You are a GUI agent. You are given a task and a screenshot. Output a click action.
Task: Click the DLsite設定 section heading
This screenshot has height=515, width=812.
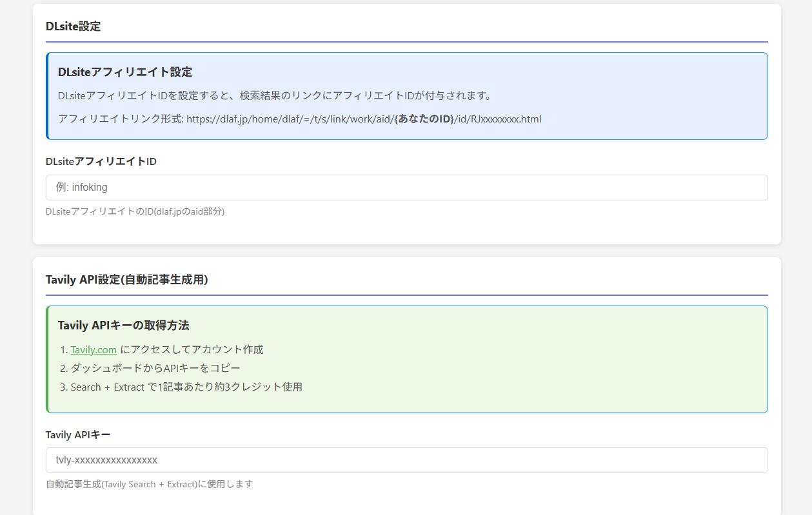[73, 26]
